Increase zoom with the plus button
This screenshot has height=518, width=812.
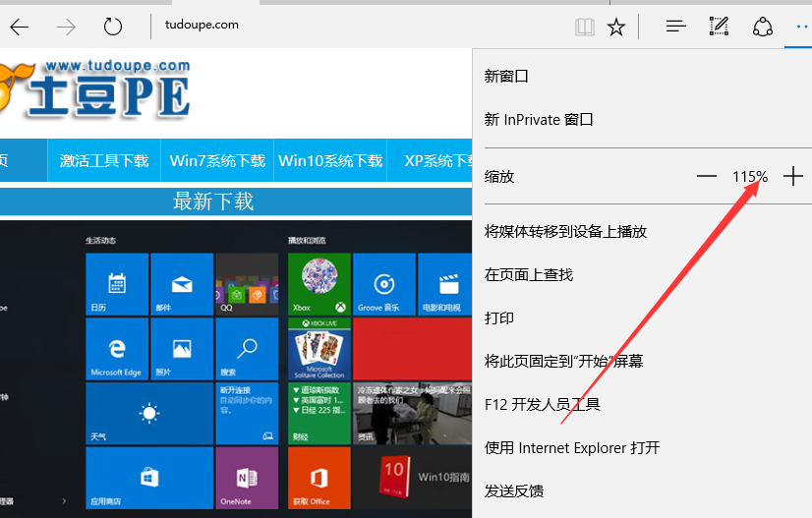(793, 176)
